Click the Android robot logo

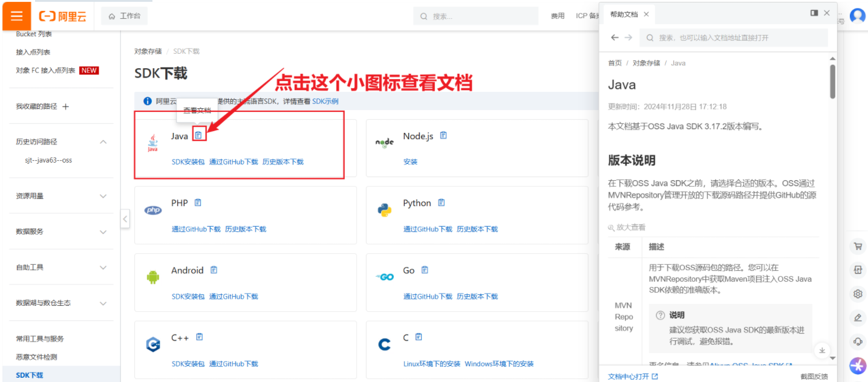pyautogui.click(x=152, y=277)
